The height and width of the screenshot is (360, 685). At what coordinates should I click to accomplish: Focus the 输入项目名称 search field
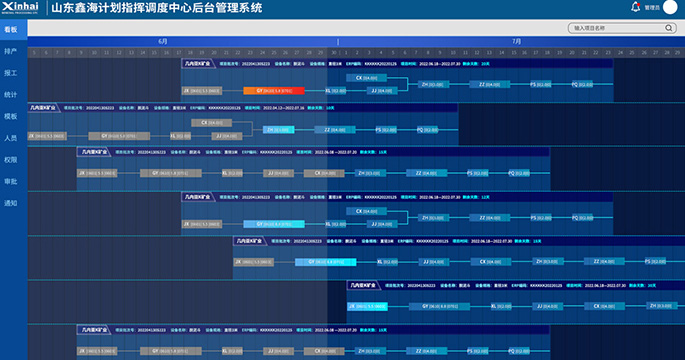click(622, 28)
